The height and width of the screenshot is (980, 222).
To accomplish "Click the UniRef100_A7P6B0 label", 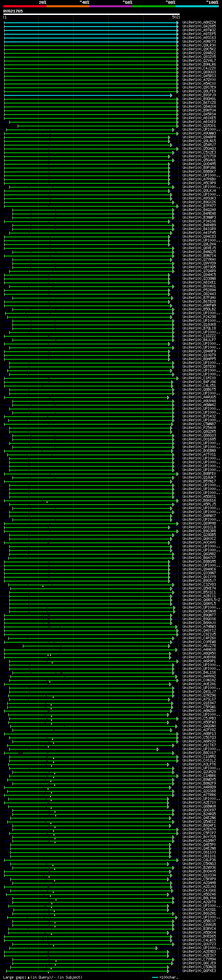I will 199,179.
